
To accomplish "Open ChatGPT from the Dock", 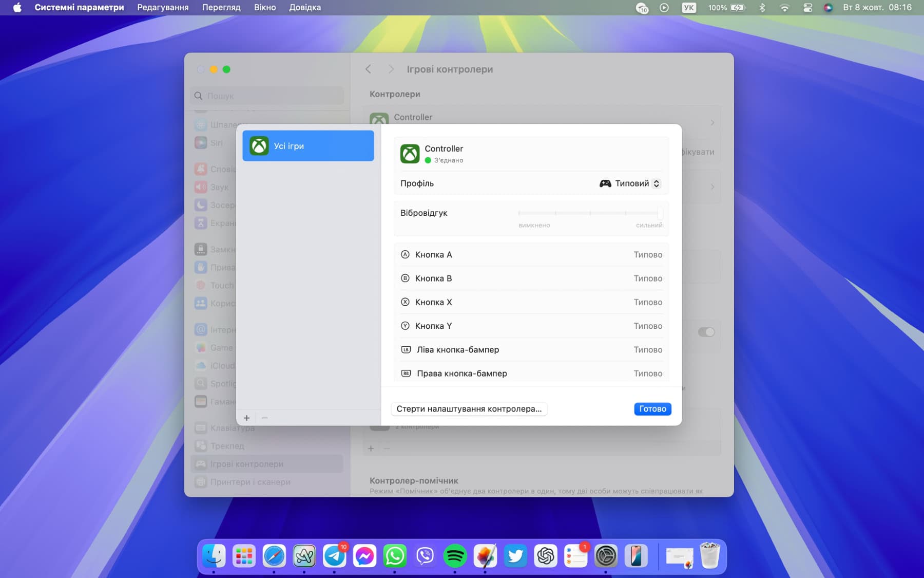I will click(546, 556).
